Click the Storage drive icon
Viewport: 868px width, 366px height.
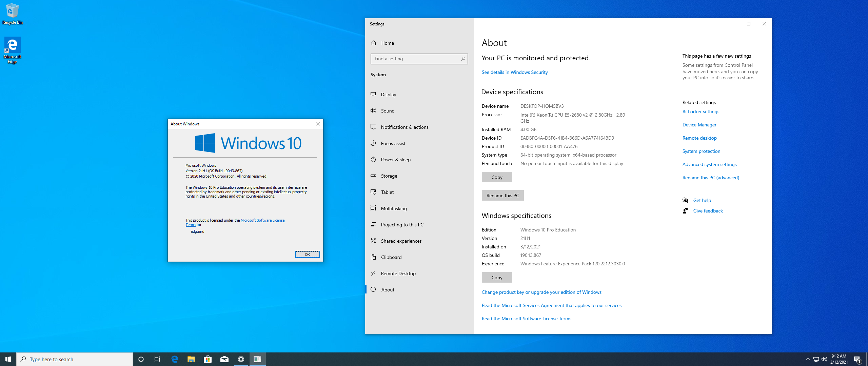pyautogui.click(x=373, y=176)
